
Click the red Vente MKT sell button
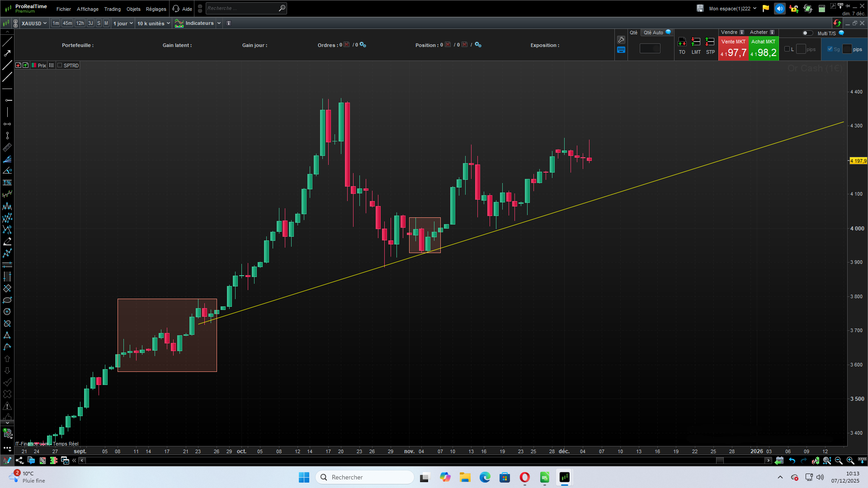coord(733,48)
